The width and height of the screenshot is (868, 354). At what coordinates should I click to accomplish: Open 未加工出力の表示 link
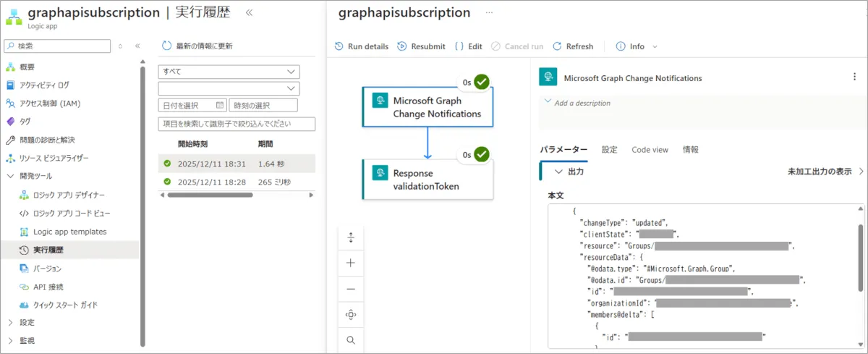[825, 172]
